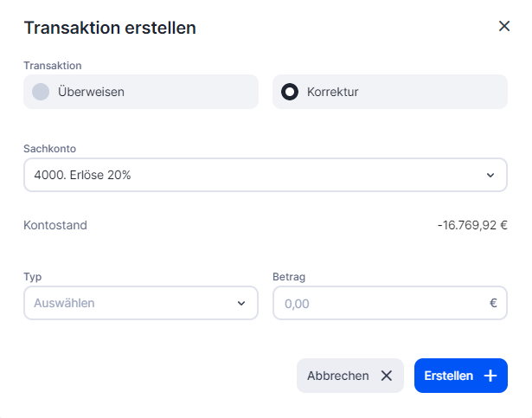Select the Überweisen radio button
Screen dimensions: 532x418
pos(41,92)
